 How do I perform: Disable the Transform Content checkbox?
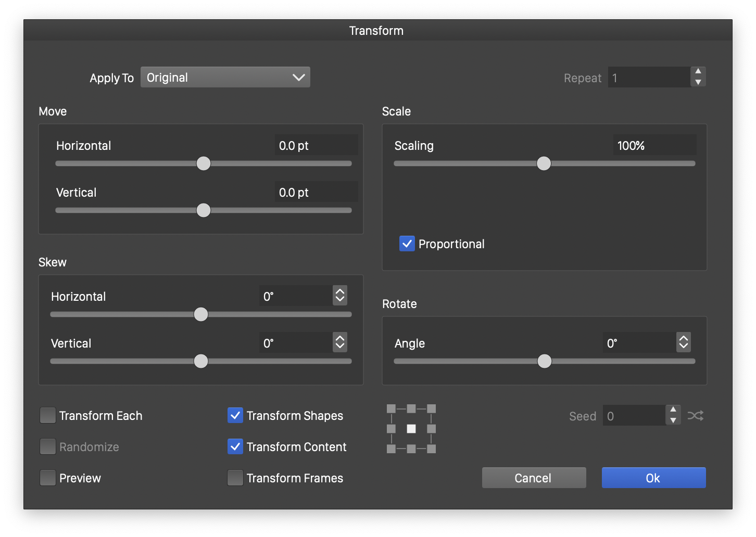pyautogui.click(x=235, y=446)
